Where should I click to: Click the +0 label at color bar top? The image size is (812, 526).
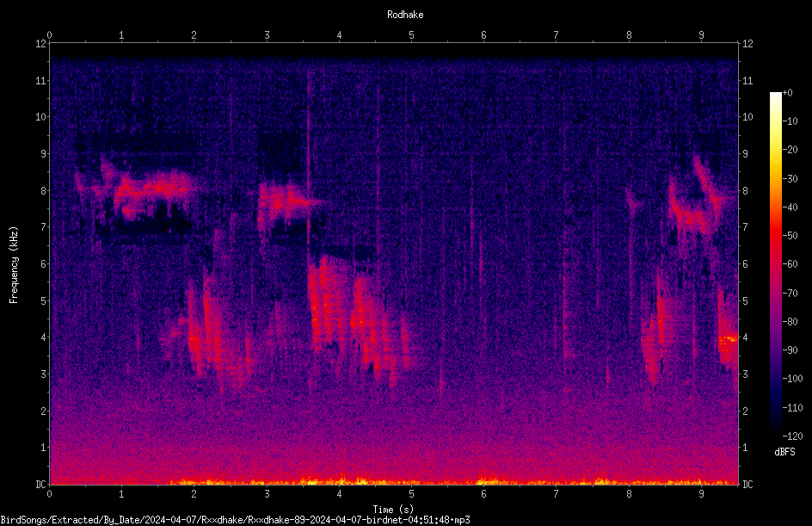tap(787, 93)
